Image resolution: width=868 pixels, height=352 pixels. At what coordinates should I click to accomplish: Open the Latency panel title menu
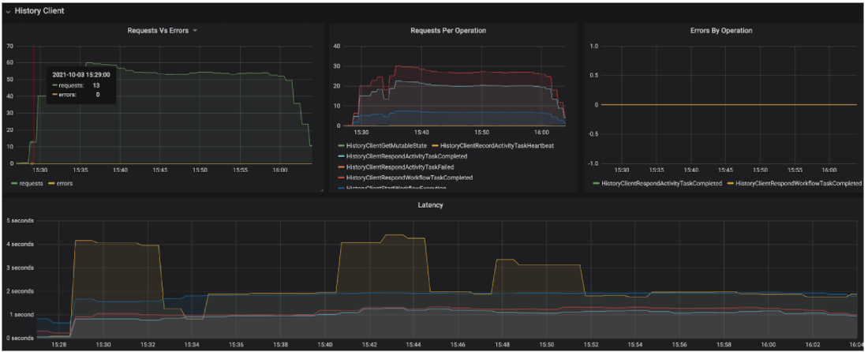coord(429,205)
